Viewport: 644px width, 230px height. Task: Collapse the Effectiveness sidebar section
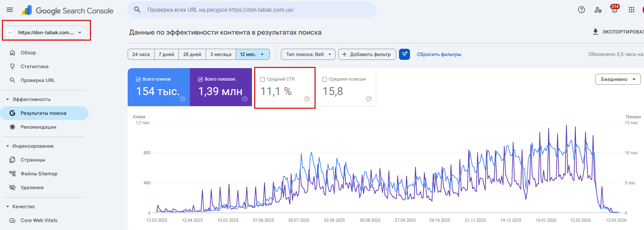8,99
